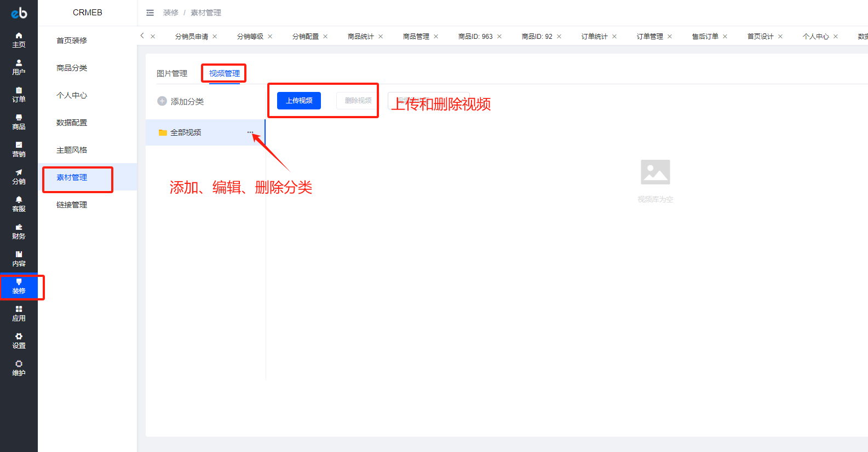Click the 删除视频 button

tap(358, 101)
